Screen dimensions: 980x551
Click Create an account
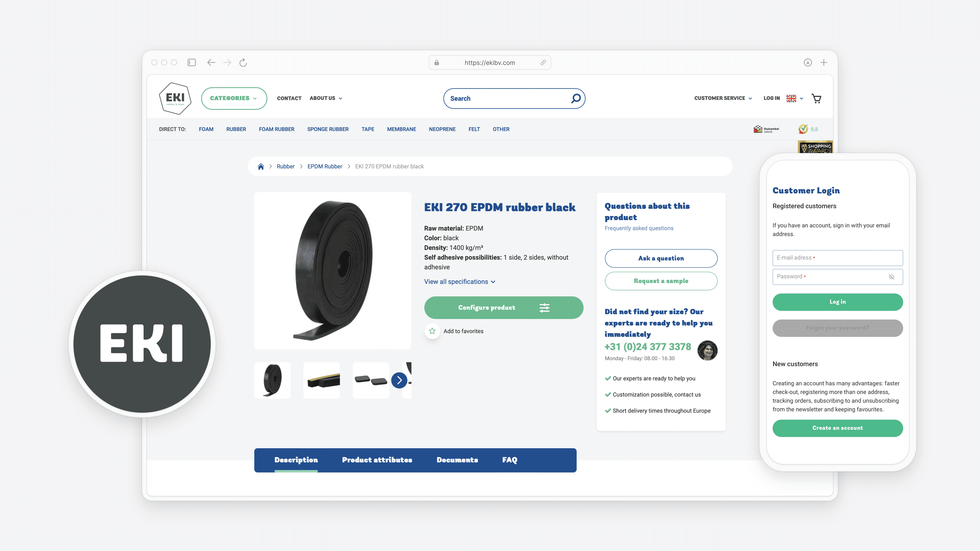click(x=837, y=428)
